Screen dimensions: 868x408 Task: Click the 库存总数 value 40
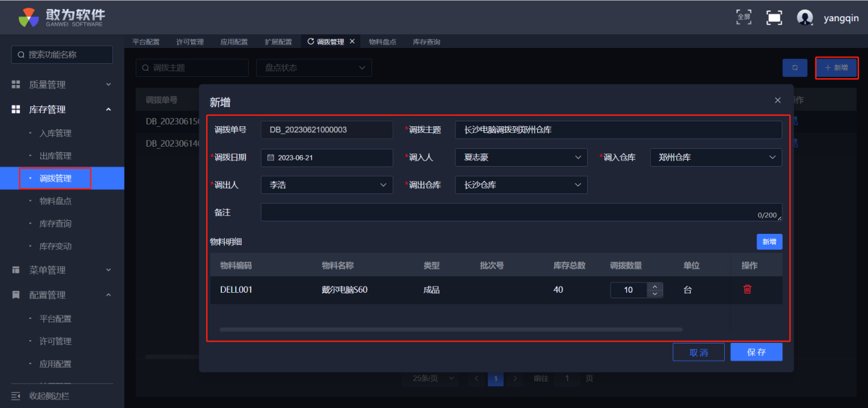558,290
